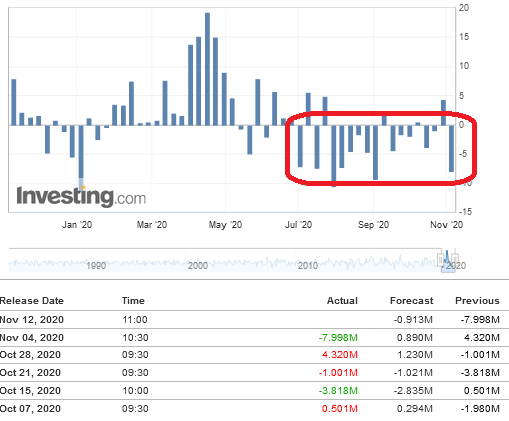Select the 1990 label in the navigator timeline
509x421 pixels.
(x=96, y=266)
